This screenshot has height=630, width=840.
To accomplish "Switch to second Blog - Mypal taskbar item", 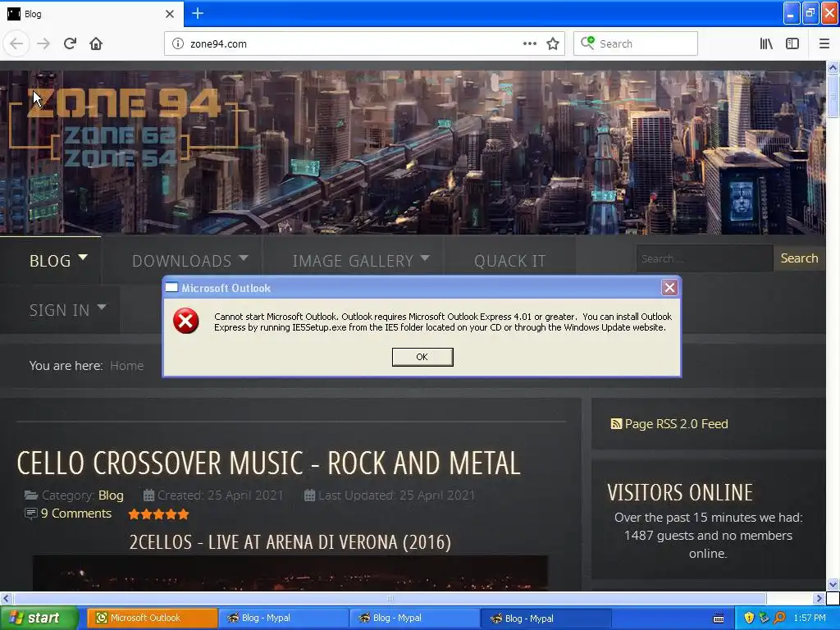I will 414,618.
